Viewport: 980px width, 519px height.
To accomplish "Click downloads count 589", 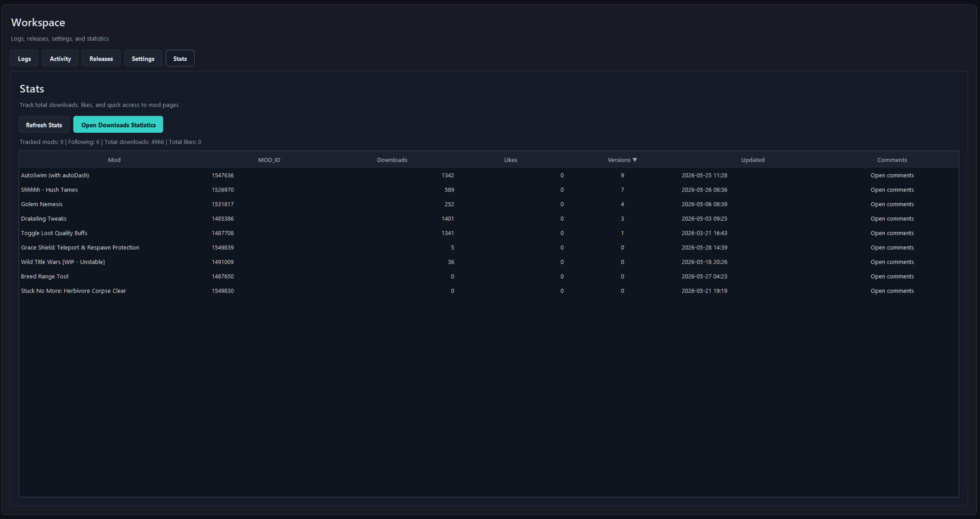I will 449,190.
